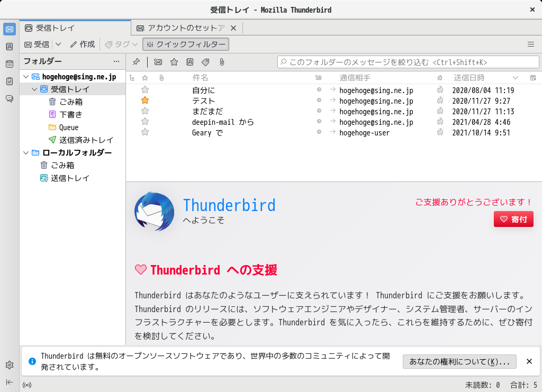Screen dimensions: 542x392
Task: Star the deepin-mail から message
Action: (x=145, y=122)
